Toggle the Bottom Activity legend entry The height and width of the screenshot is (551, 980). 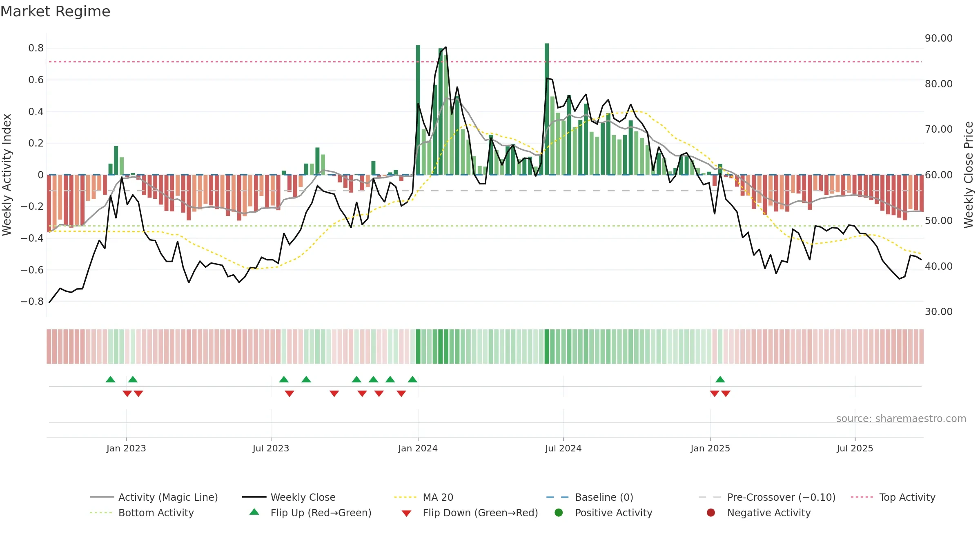pyautogui.click(x=142, y=513)
